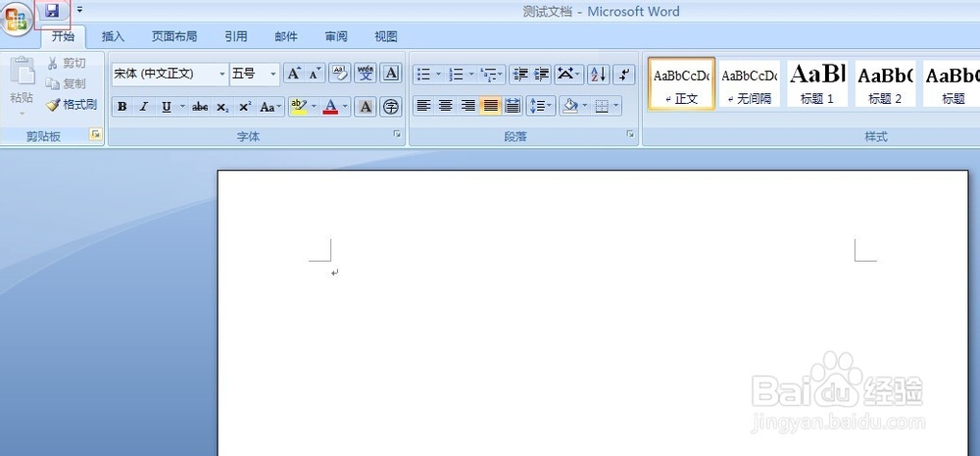Expand underline style dropdown arrow

pyautogui.click(x=182, y=107)
